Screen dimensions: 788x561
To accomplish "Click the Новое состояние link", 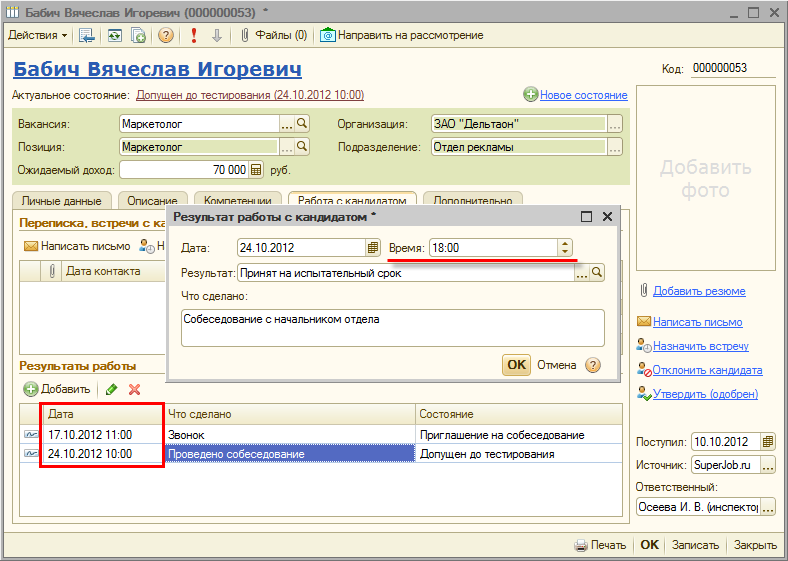I will 583,95.
